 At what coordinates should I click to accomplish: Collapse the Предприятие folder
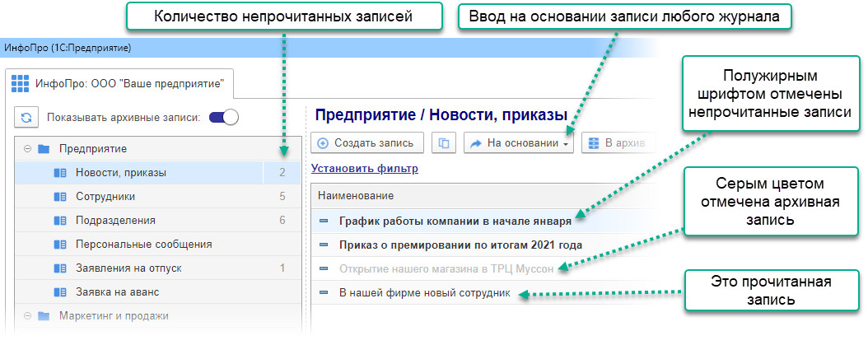tap(26, 149)
